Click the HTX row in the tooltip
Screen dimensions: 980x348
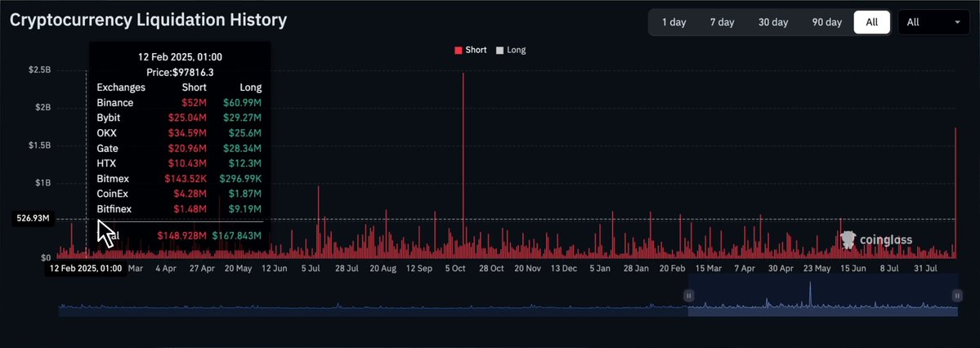pos(179,163)
